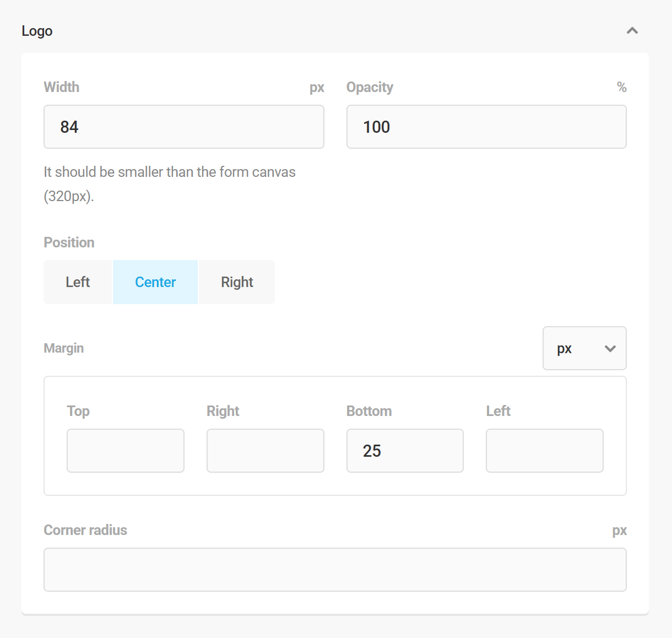Click the px label beside Corner radius
672x638 pixels.
(620, 530)
